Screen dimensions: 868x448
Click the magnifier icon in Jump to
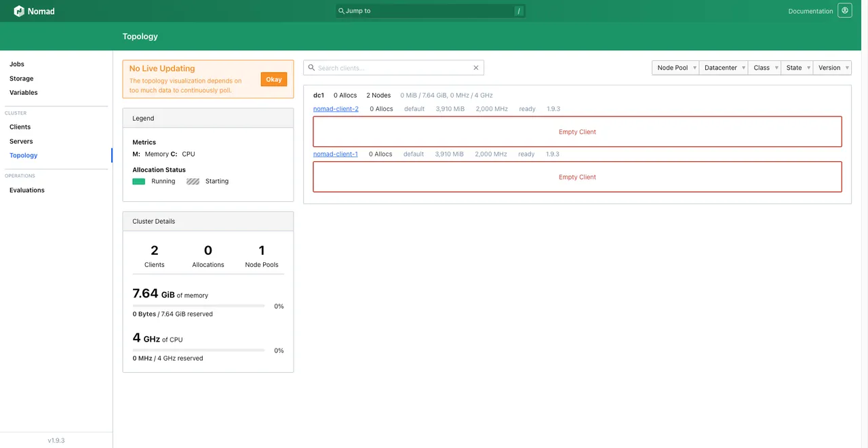pos(341,11)
